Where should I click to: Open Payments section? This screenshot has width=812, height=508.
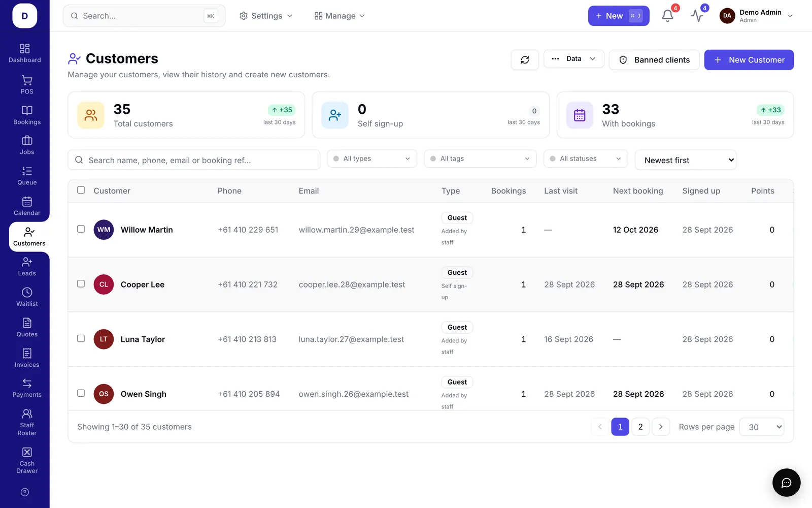click(x=27, y=388)
